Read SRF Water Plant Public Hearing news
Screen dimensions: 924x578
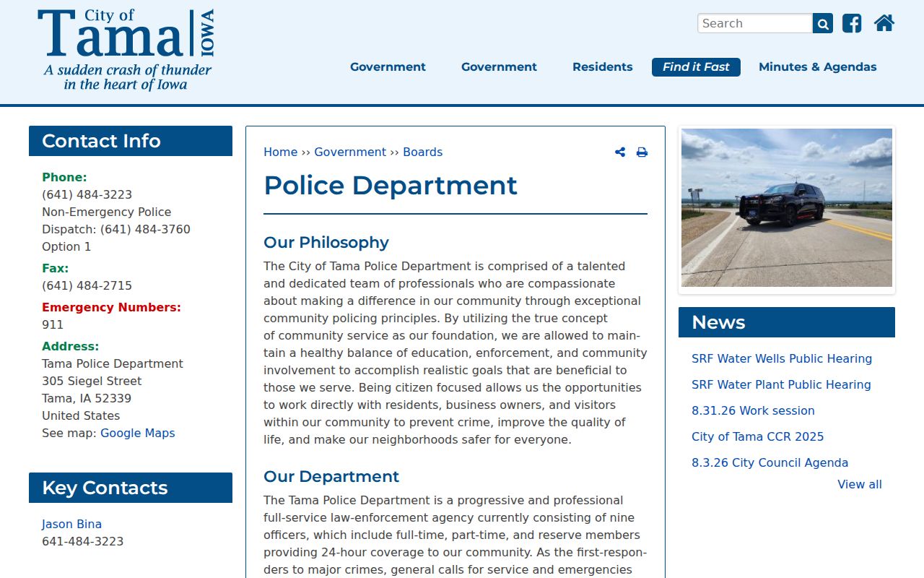[x=781, y=384]
